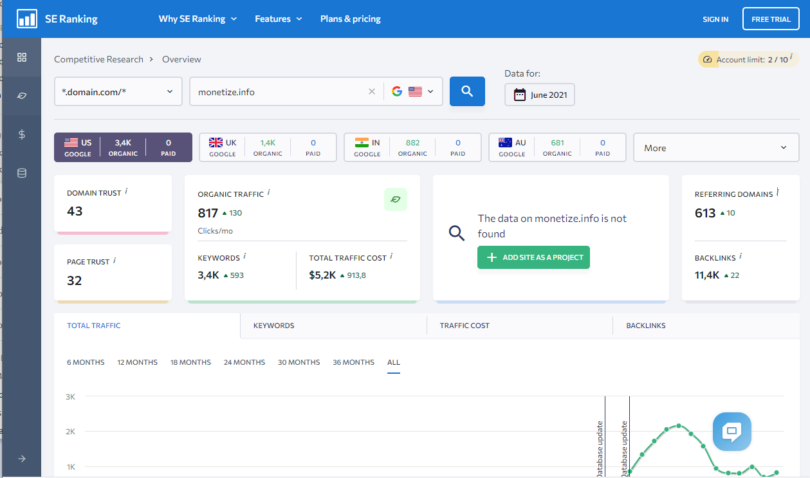This screenshot has width=810, height=478.
Task: Open the *.domain.com/* scope dropdown
Action: pos(118,91)
